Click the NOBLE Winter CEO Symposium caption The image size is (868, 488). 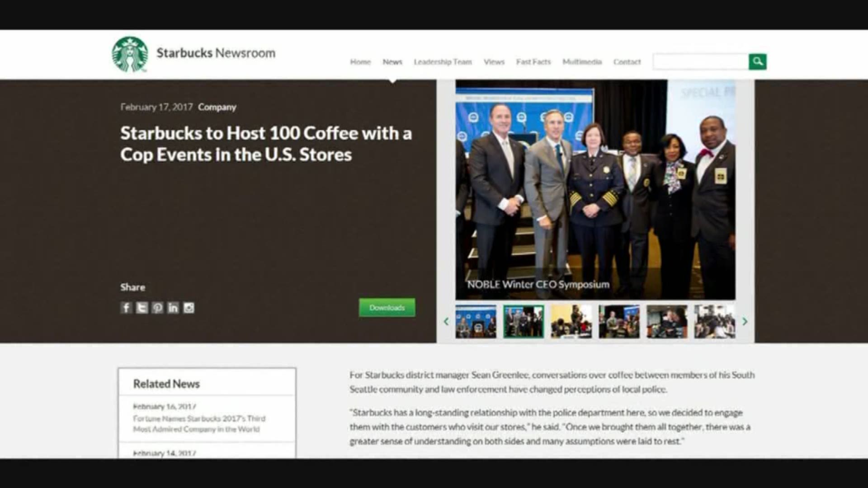pyautogui.click(x=538, y=284)
